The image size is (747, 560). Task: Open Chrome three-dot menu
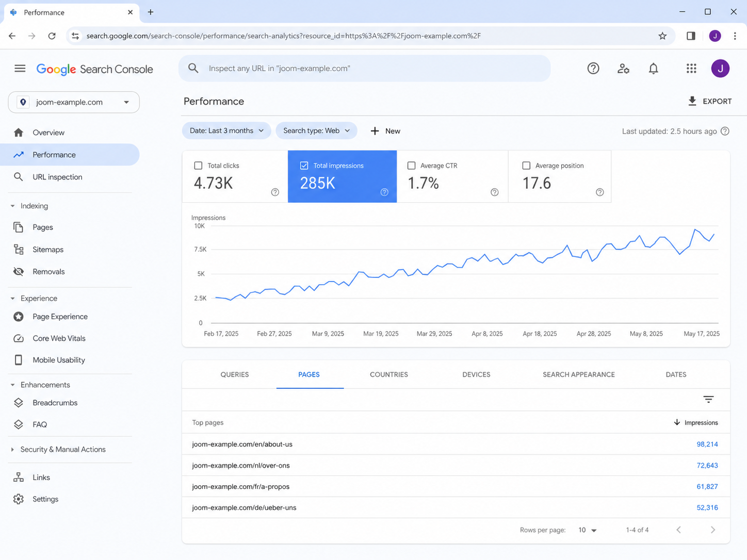735,36
